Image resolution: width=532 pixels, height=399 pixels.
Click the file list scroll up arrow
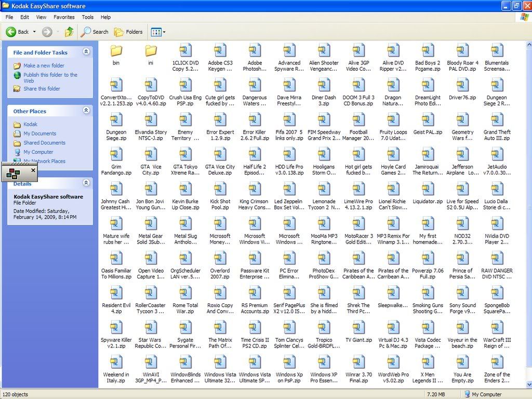(529, 45)
